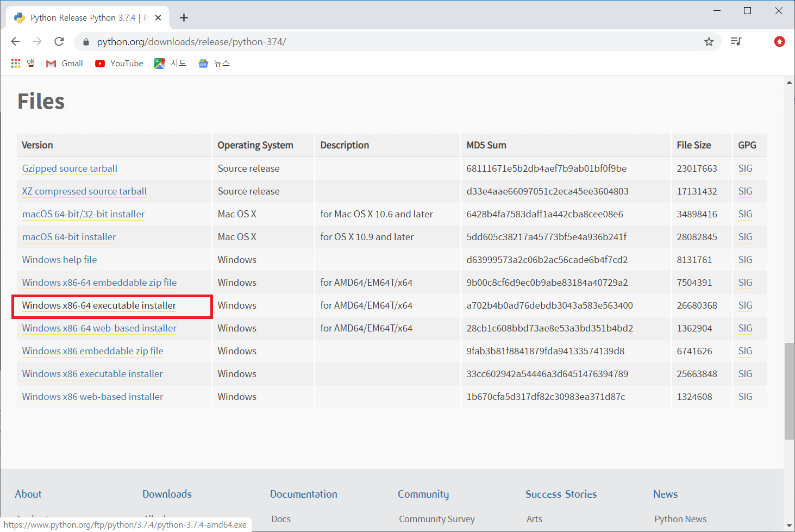Open the Downloads footer section
The image size is (795, 532).
tap(167, 494)
